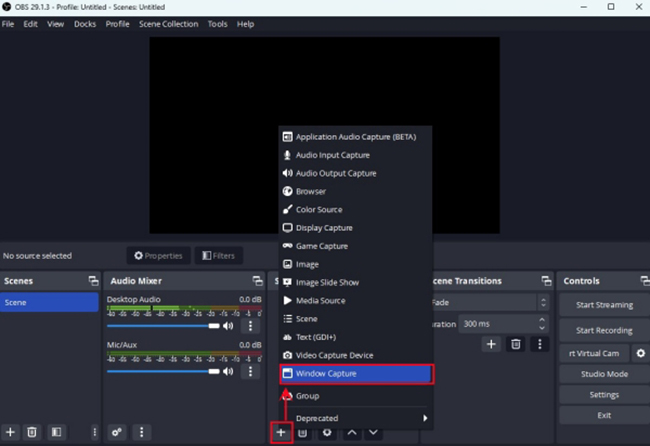650x446 pixels.
Task: Click the Filters button
Action: pyautogui.click(x=218, y=256)
